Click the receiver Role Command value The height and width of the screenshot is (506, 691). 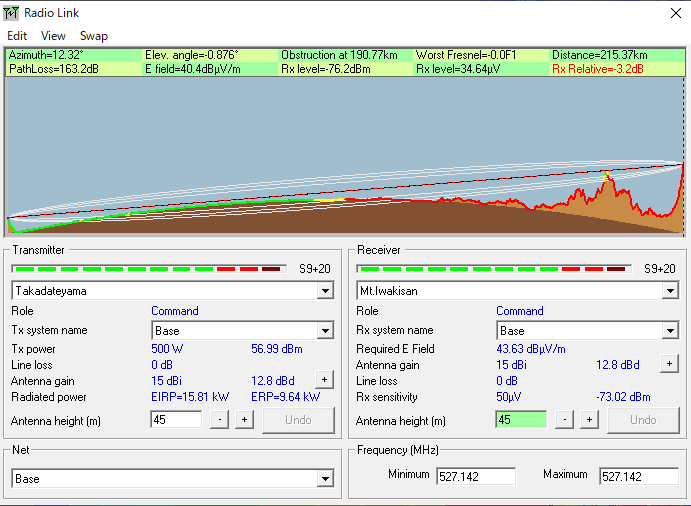(520, 311)
